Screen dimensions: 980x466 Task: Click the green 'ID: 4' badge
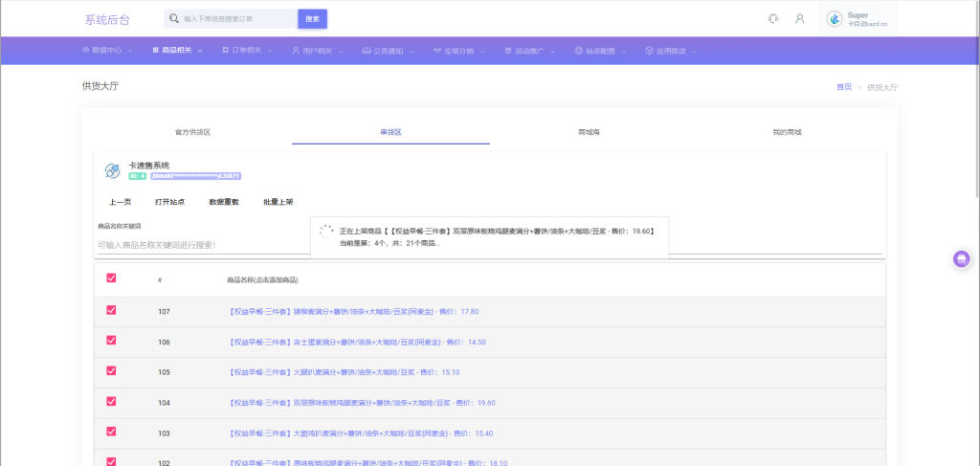(x=138, y=176)
